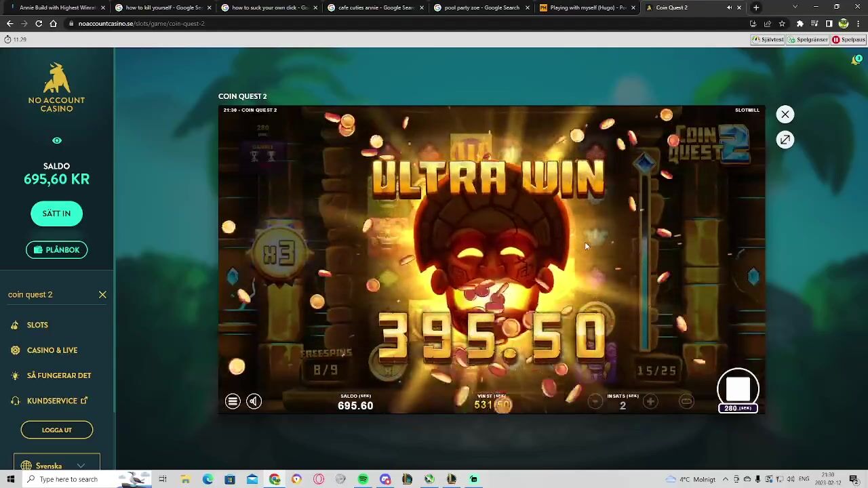This screenshot has width=868, height=488.
Task: Clear the coin quest 2 search
Action: [x=102, y=295]
